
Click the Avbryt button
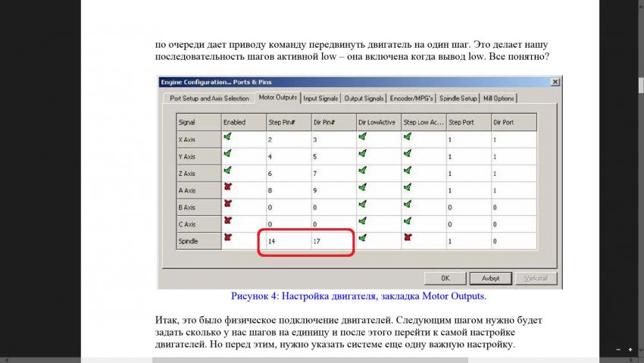(x=490, y=278)
